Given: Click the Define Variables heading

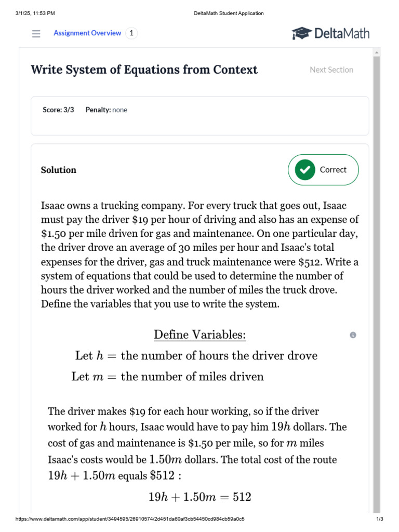Looking at the screenshot, I should tap(199, 335).
